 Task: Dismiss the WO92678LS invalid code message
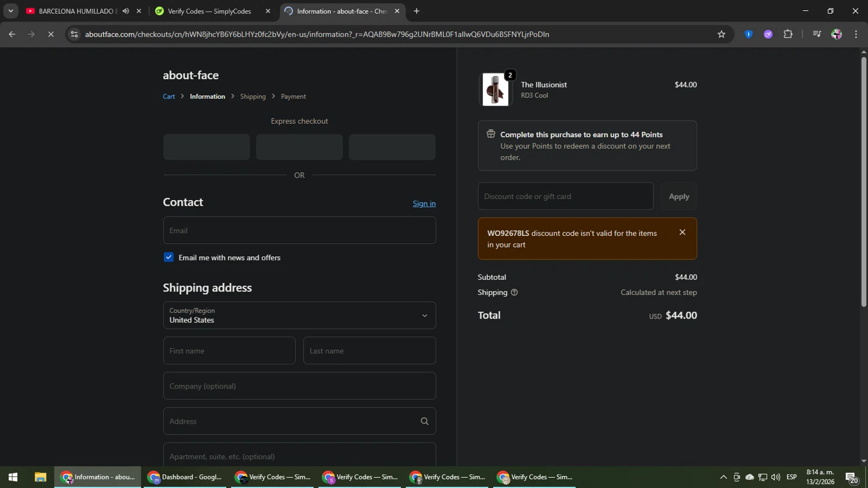[x=682, y=232]
